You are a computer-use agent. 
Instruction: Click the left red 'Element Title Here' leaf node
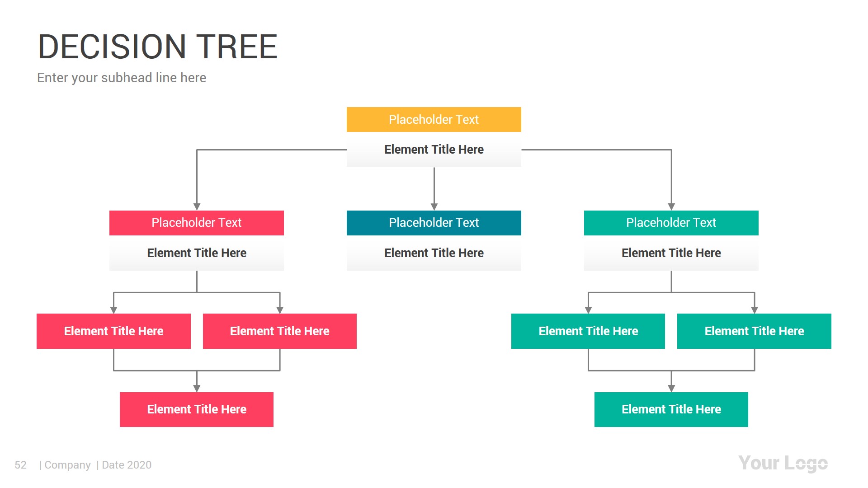[x=113, y=331]
